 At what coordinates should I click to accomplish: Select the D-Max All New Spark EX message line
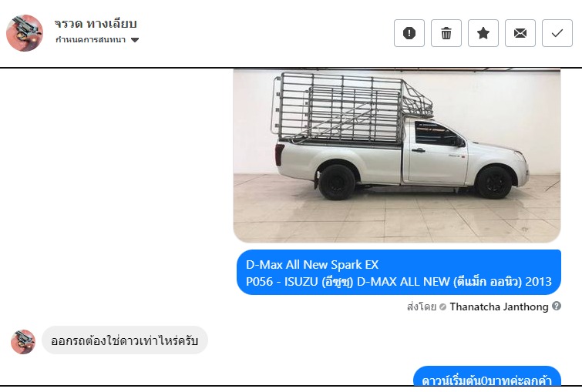312,265
